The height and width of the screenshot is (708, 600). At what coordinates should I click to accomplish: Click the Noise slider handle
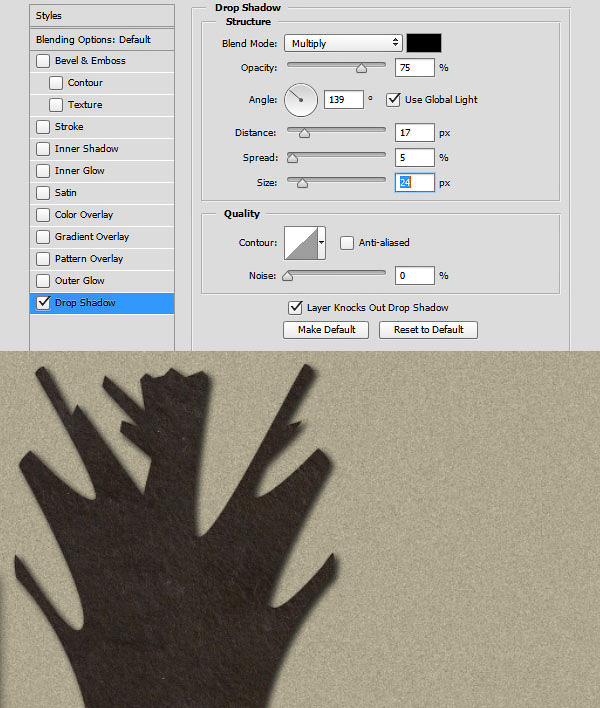click(x=288, y=276)
